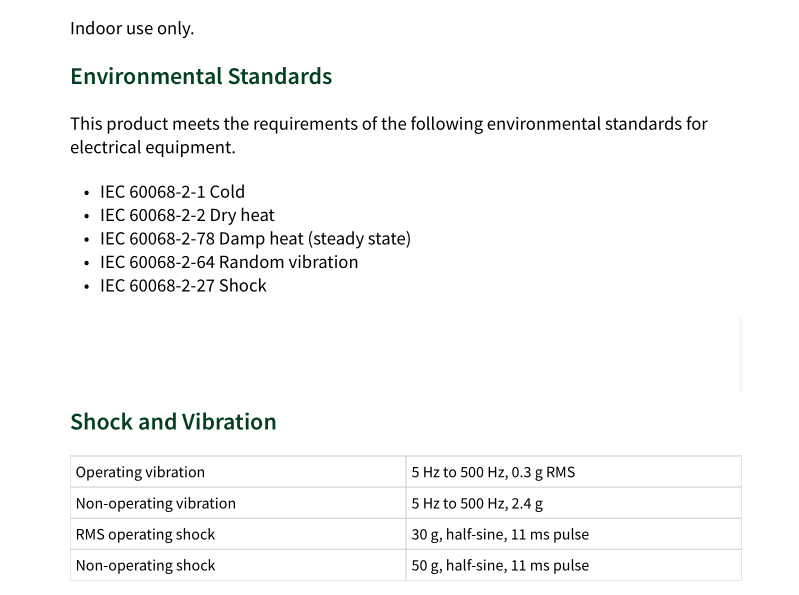Select the IEC 60068-2-2 Dry heat item
Viewport: 799px width, 595px height.
(x=187, y=215)
